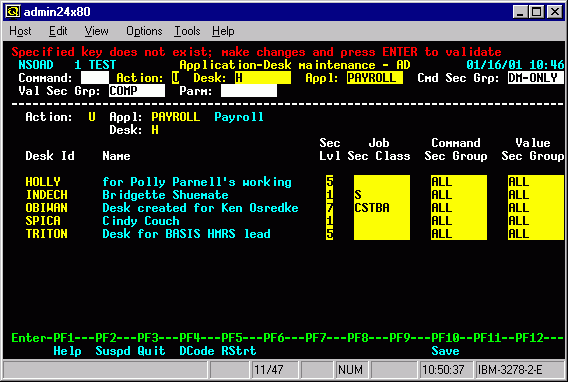Click Value Sec Group ALL for SPICA
This screenshot has height=382, width=568.
tap(536, 221)
